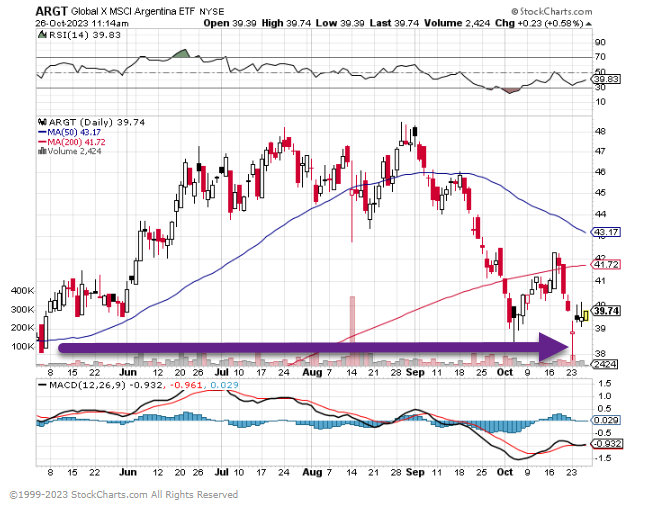Click the header Volume 2,424 reading
Image resolution: width=671 pixels, height=521 pixels.
457,23
